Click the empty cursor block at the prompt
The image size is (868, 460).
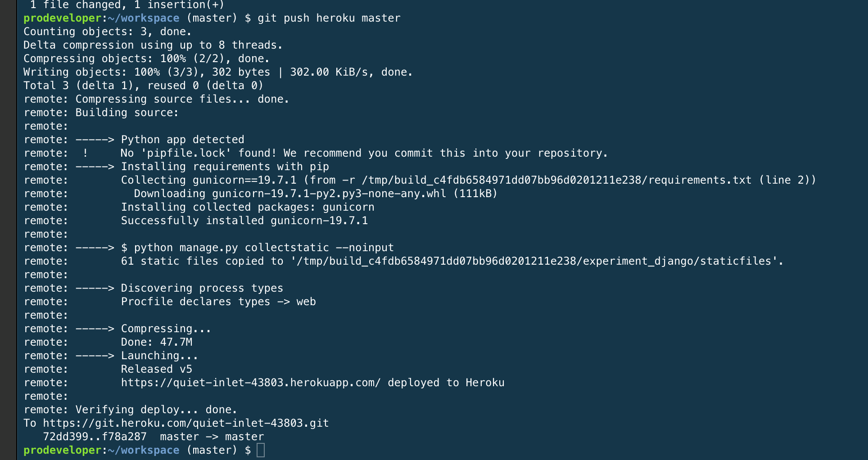point(261,450)
